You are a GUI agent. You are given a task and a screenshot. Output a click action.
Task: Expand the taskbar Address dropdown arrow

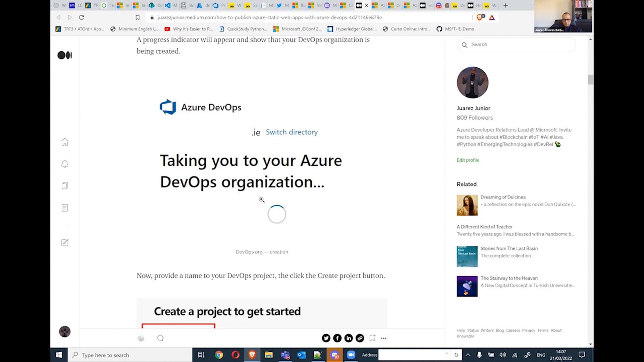coord(446,354)
